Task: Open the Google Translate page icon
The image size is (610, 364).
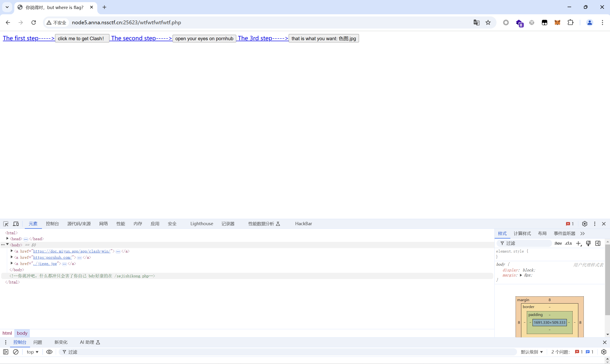Action: (x=477, y=23)
